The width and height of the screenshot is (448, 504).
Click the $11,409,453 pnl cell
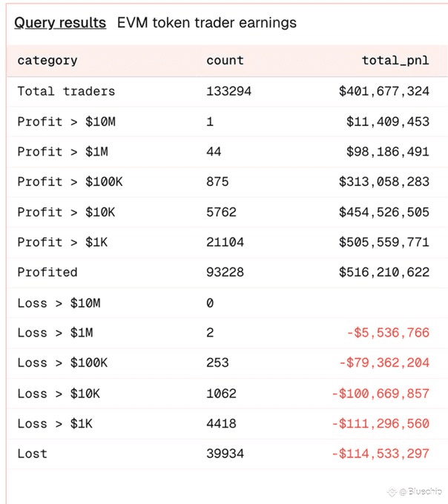(x=387, y=122)
